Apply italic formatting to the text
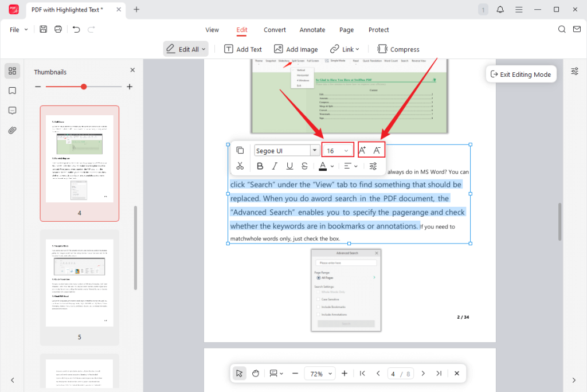Viewport: 587px width, 392px height. coord(275,166)
